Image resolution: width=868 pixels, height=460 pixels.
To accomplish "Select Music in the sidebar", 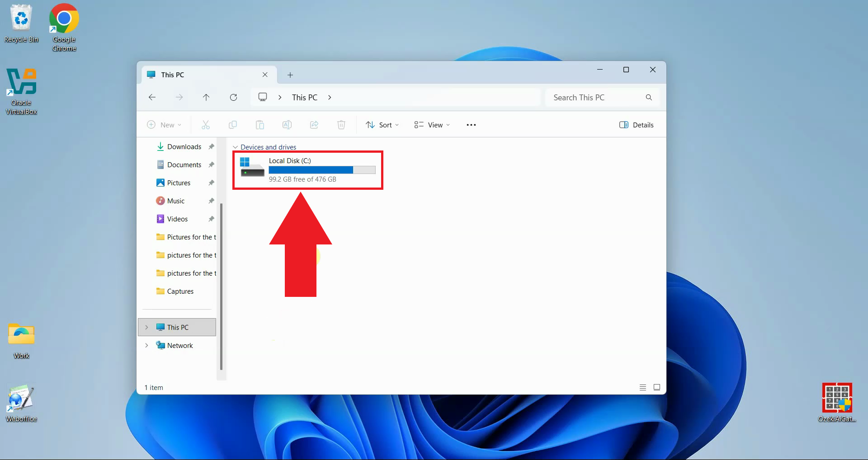I will [x=175, y=201].
